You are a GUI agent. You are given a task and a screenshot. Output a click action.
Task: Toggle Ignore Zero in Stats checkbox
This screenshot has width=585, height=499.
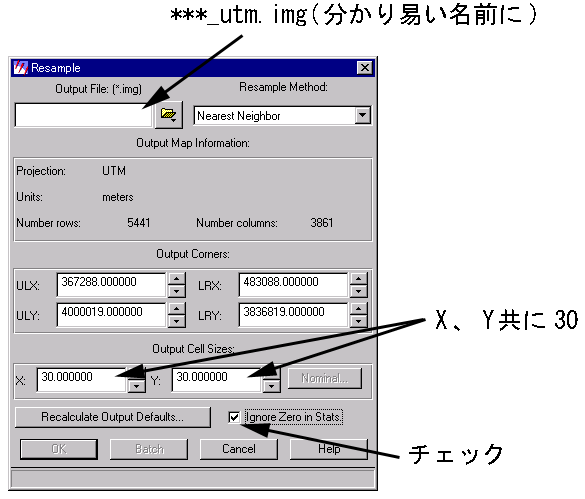tap(234, 417)
